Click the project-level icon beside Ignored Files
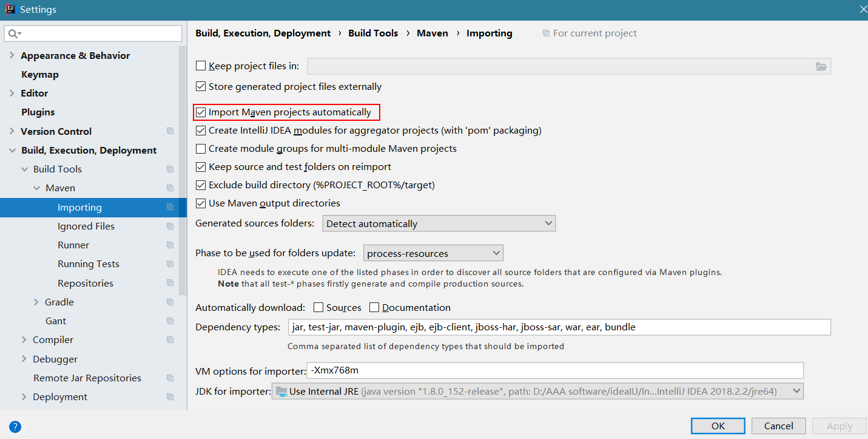This screenshot has width=868, height=439. [x=170, y=226]
